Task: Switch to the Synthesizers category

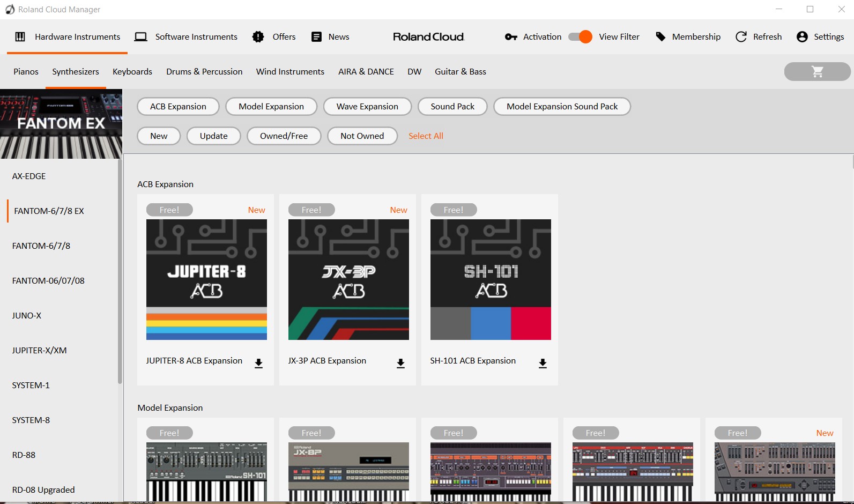Action: (x=76, y=71)
